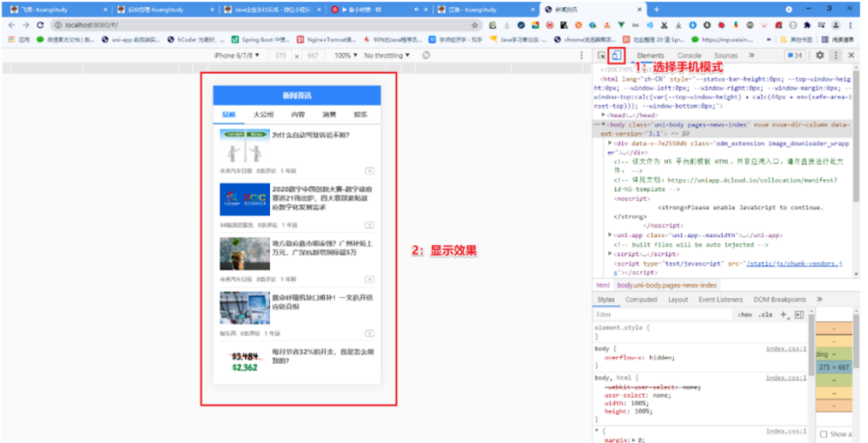
Task: Select the 内容 news category tab
Action: (x=298, y=114)
